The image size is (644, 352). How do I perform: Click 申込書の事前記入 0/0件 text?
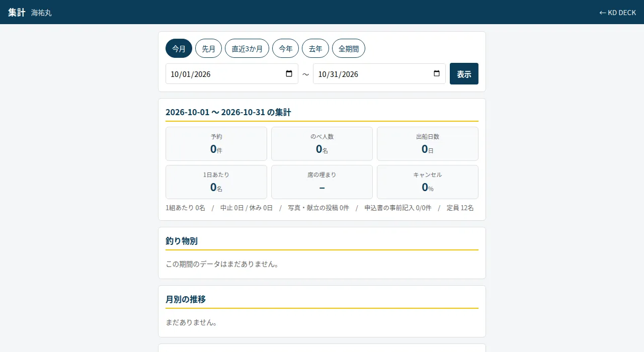398,208
